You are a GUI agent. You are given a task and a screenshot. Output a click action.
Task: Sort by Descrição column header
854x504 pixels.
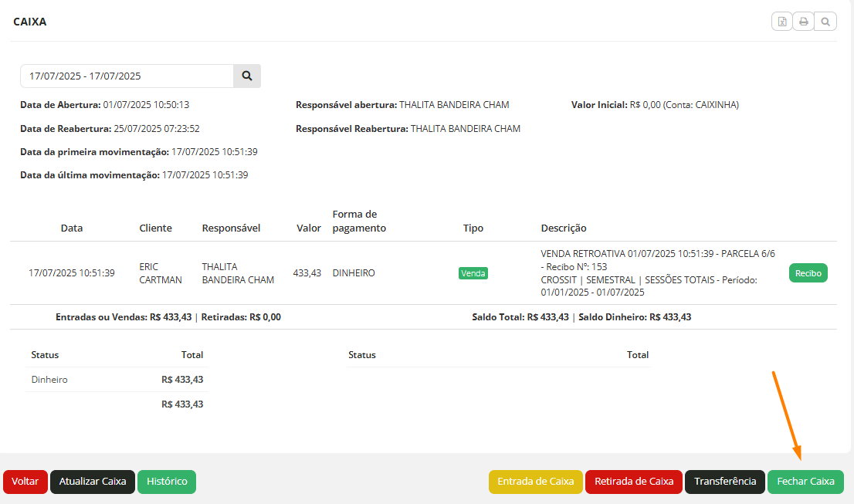pos(564,228)
